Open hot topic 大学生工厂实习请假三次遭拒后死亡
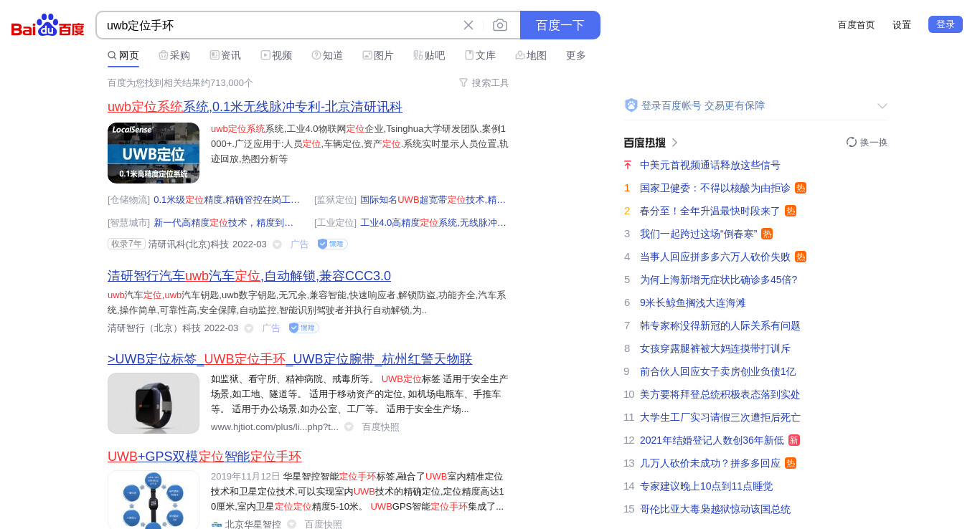Screen dimensions: 980x529 [x=720, y=417]
